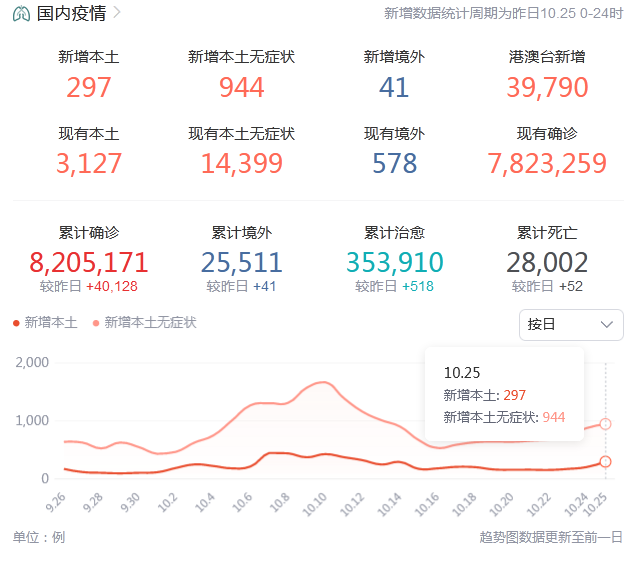The image size is (630, 568).
Task: Open the chevron arrow next to 国内疫情
Action: coord(118,13)
